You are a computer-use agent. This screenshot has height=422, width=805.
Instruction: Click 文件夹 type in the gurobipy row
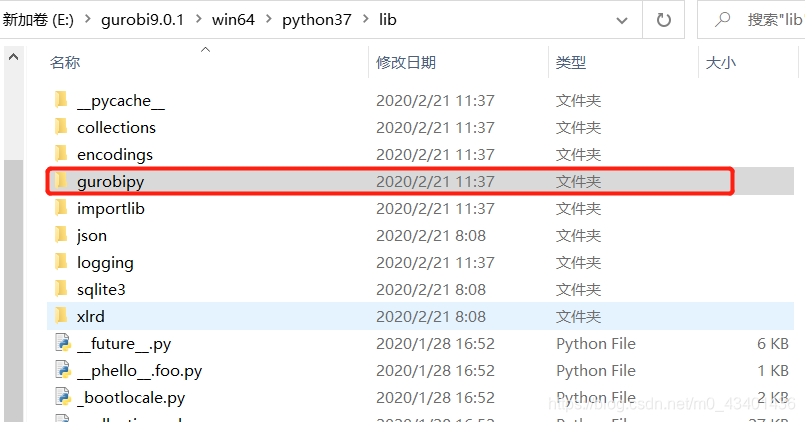tap(578, 181)
